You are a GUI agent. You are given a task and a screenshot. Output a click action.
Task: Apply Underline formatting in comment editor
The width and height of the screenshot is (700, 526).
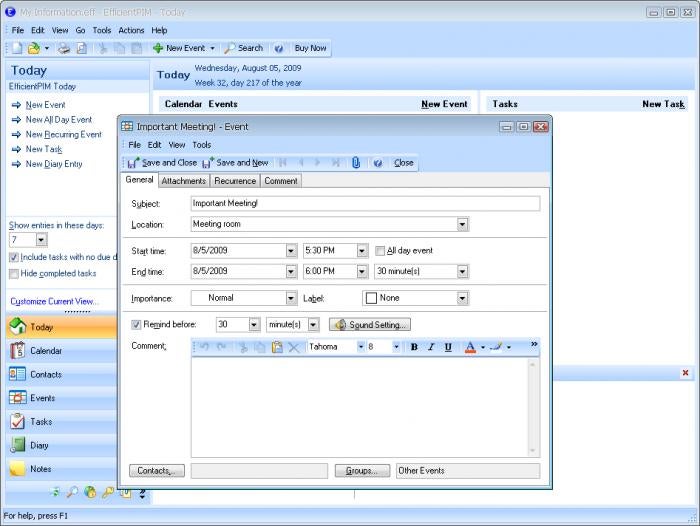tap(448, 347)
